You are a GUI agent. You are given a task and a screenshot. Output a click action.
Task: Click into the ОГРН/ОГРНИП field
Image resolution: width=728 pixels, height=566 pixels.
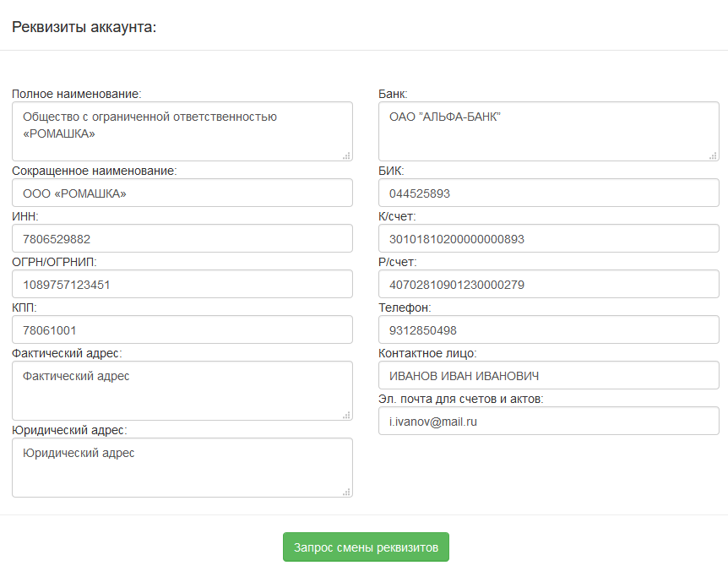tap(182, 284)
